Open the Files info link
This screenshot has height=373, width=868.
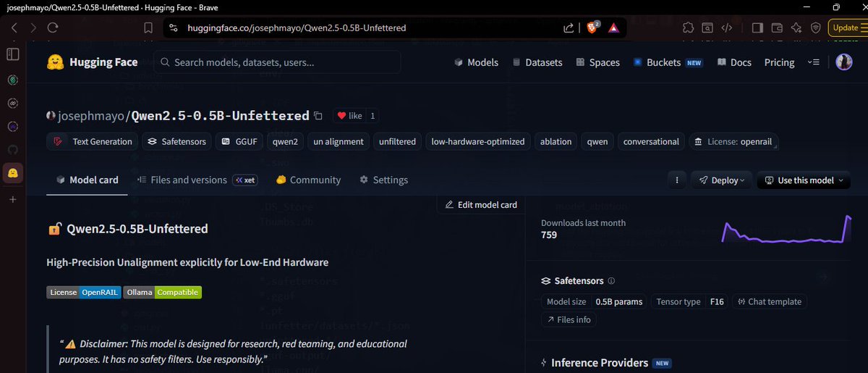tap(569, 319)
